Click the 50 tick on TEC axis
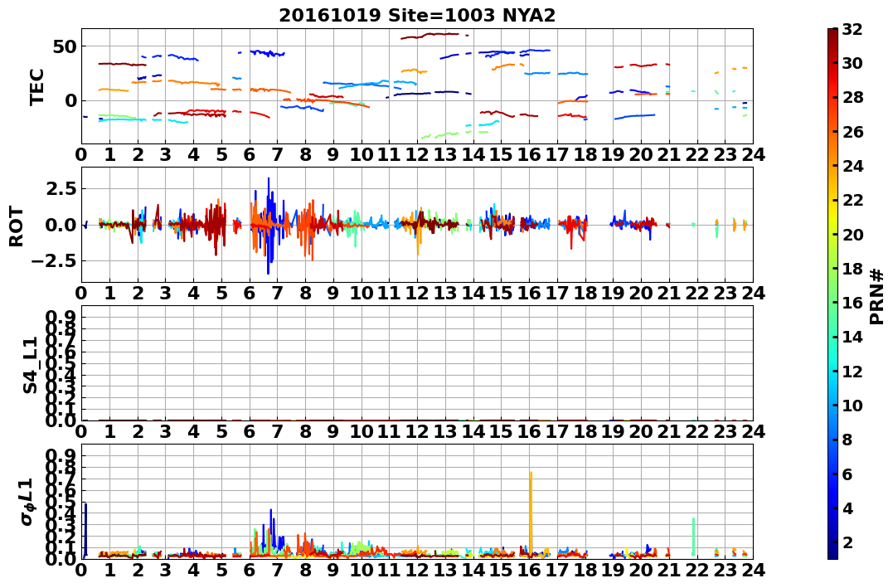 [x=65, y=46]
